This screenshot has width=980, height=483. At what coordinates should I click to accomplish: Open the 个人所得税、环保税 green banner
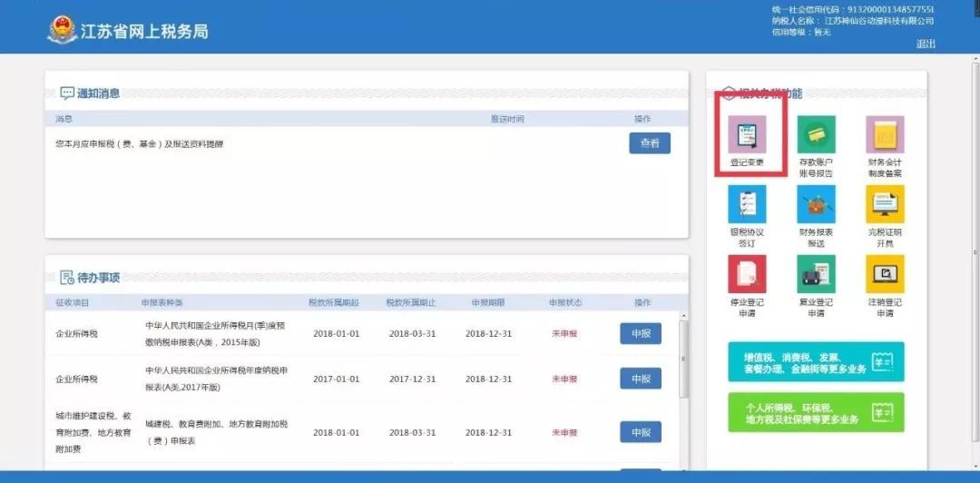(x=816, y=412)
